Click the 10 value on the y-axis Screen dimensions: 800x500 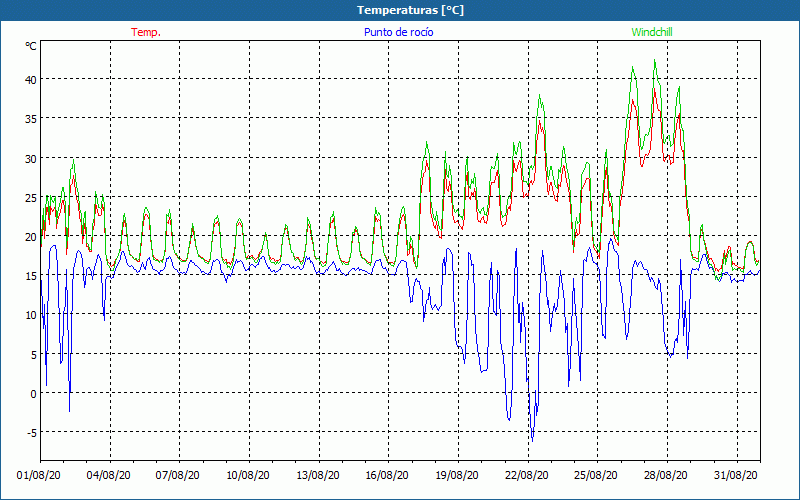31,315
